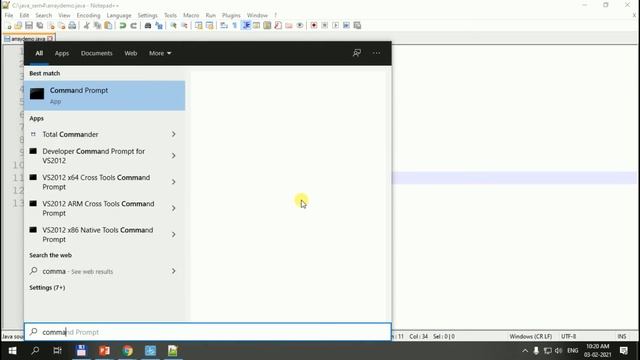Click the Playback macro icon

coord(336,26)
